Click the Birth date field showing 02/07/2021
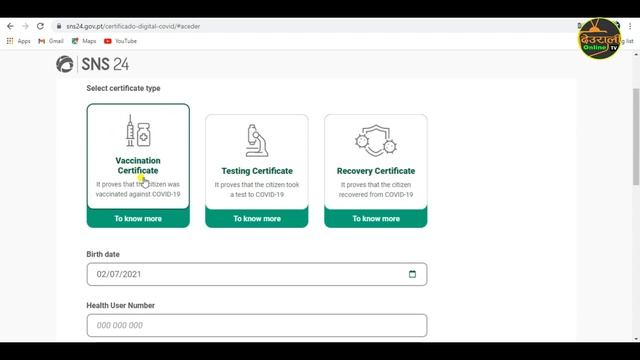This screenshot has width=640, height=360. click(x=257, y=274)
